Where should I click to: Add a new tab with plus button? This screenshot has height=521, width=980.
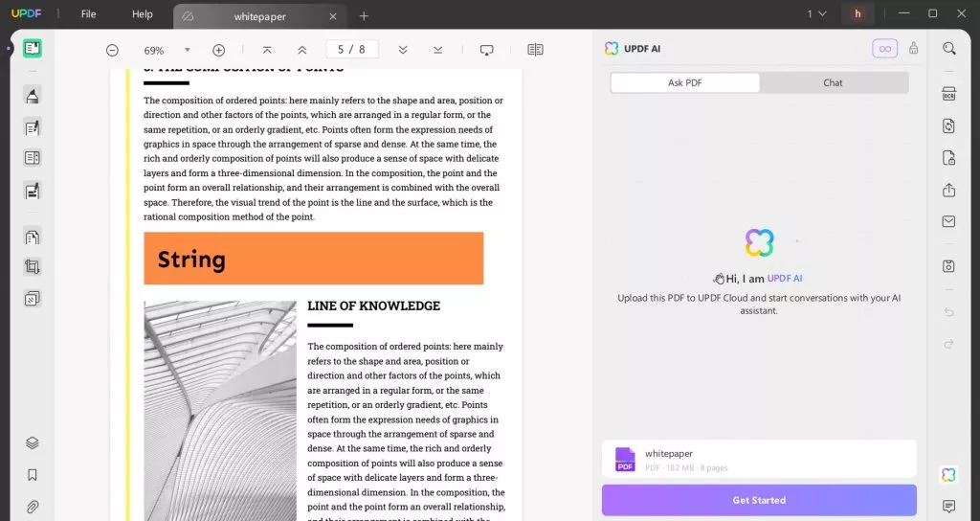pos(364,16)
